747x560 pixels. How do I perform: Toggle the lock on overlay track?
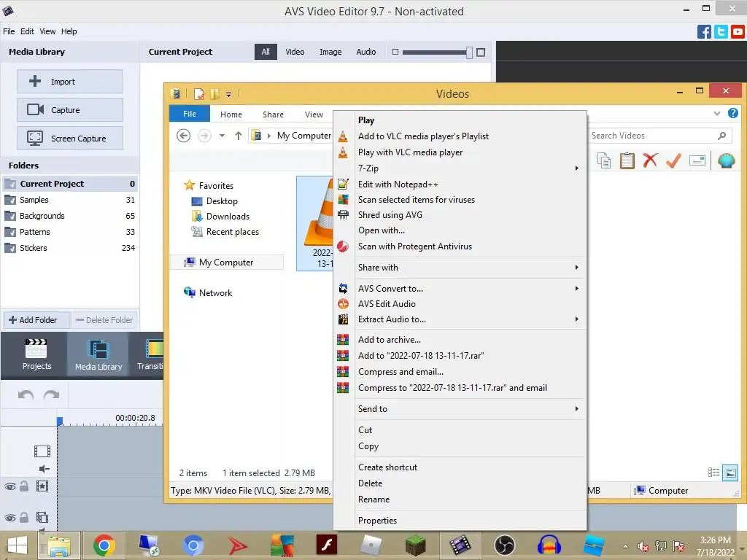coord(24,517)
